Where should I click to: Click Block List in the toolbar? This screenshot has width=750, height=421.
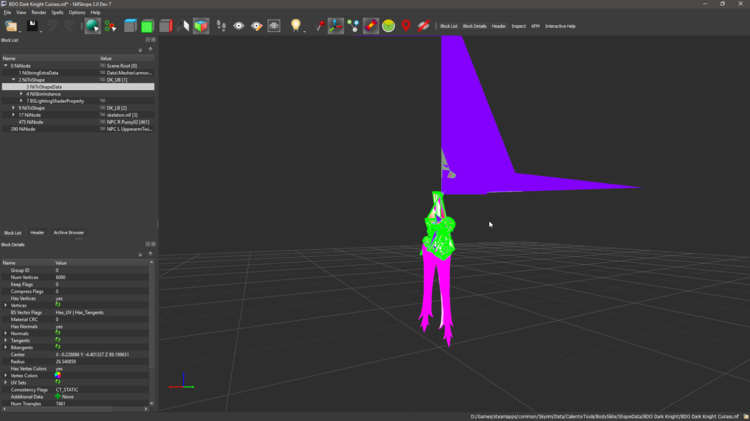(x=449, y=26)
